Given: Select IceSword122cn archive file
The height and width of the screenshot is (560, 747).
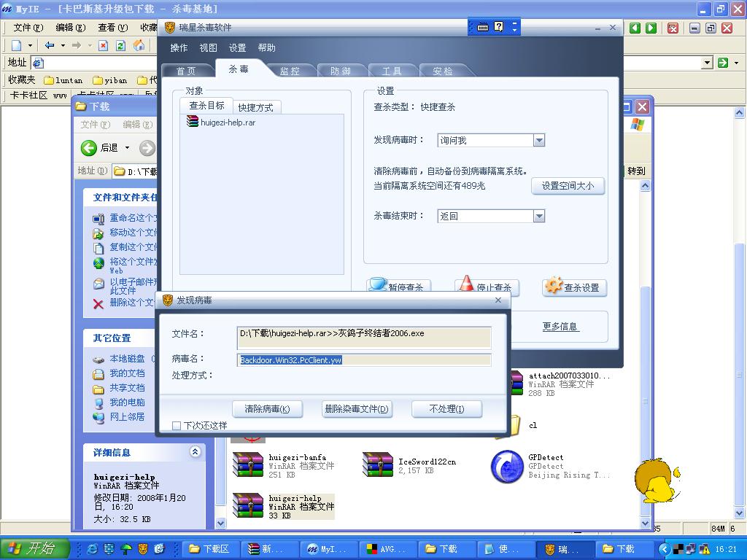Looking at the screenshot, I should 410,465.
